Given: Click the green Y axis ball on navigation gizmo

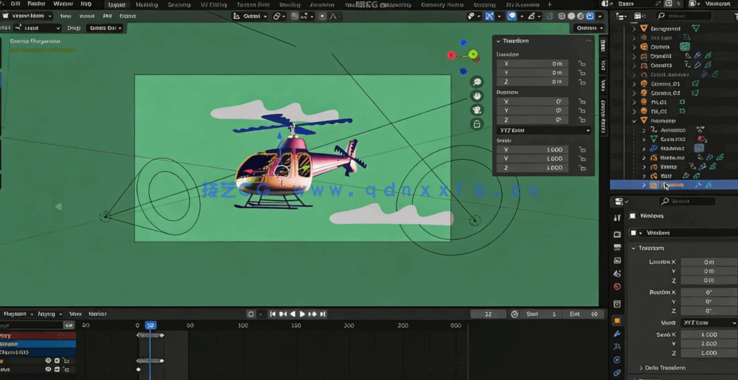Looking at the screenshot, I should (x=473, y=54).
